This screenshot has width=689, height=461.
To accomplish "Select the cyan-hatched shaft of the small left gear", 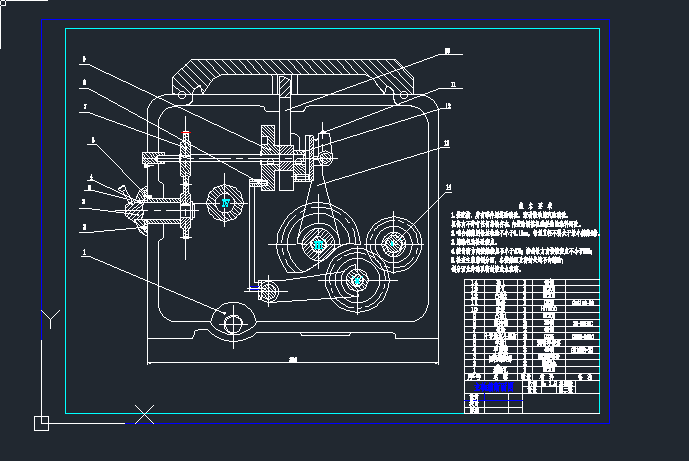I will pyautogui.click(x=225, y=203).
